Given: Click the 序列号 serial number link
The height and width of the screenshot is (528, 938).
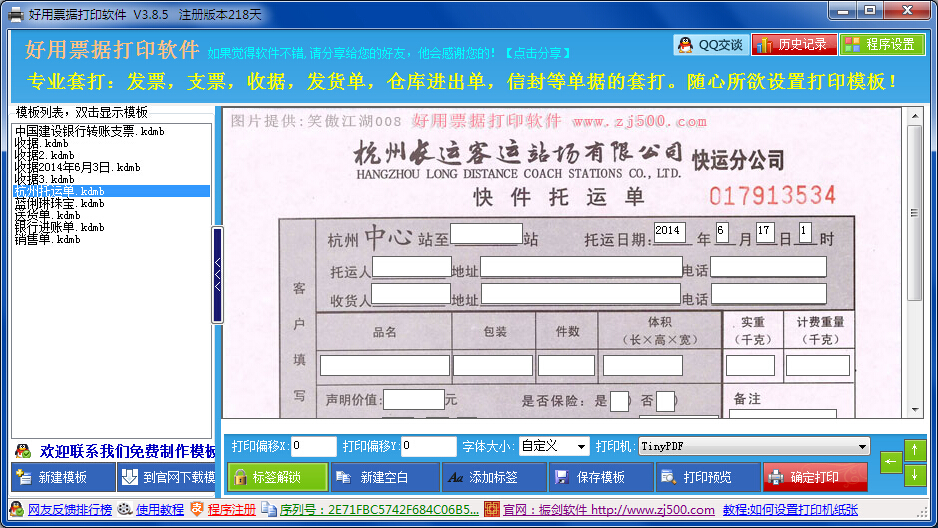Looking at the screenshot, I should pyautogui.click(x=379, y=510).
